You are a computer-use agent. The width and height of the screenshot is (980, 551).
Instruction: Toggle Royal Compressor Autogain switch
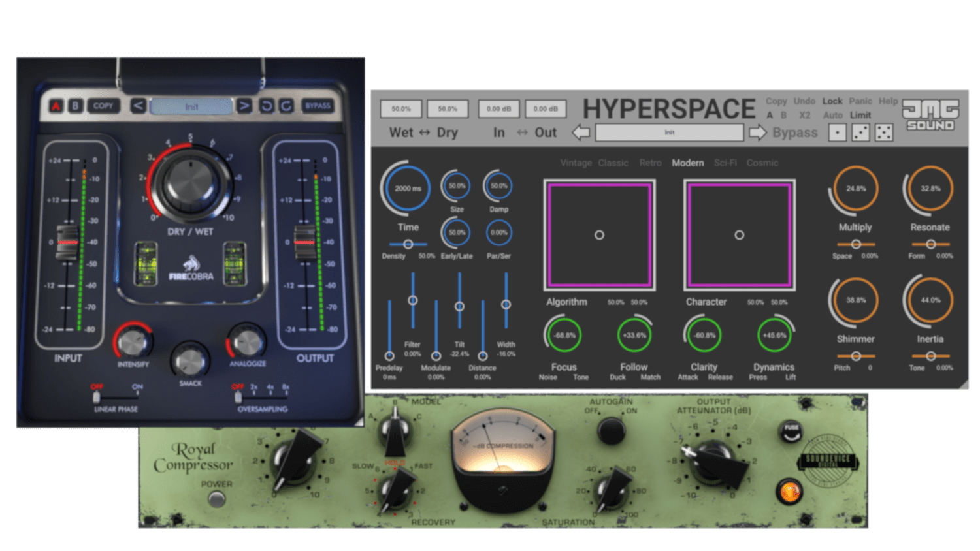click(x=612, y=431)
